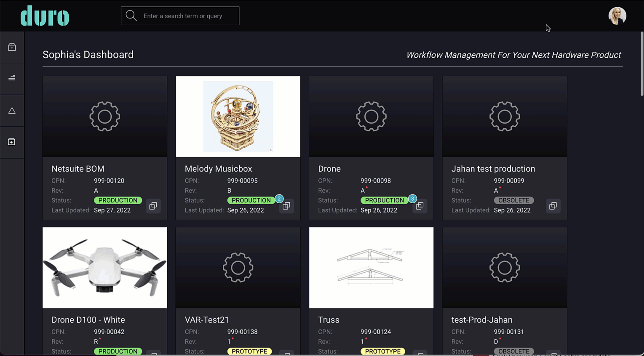
Task: Click the duro logo
Action: (x=45, y=16)
